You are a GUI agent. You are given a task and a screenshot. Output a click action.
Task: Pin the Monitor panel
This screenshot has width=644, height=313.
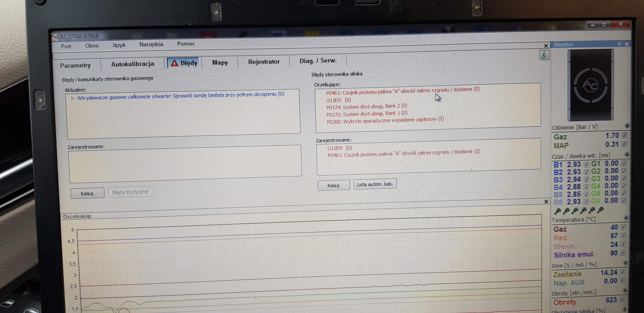point(619,44)
